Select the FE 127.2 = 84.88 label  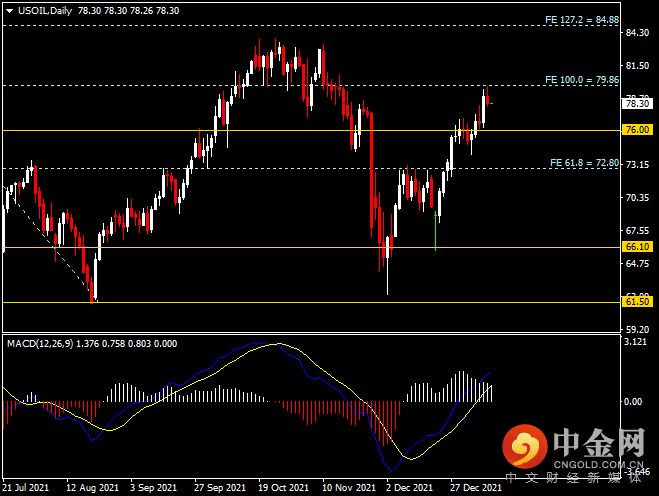click(x=582, y=20)
